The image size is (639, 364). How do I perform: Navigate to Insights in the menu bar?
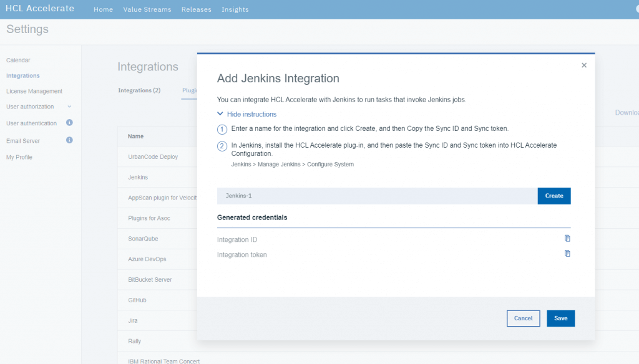(235, 9)
